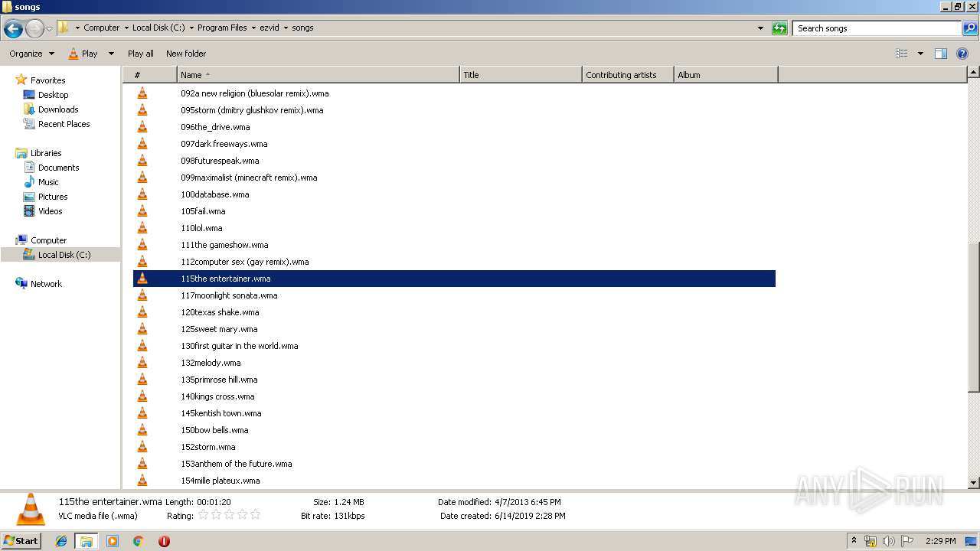This screenshot has height=551, width=980.
Task: Open the Start menu
Action: [21, 541]
